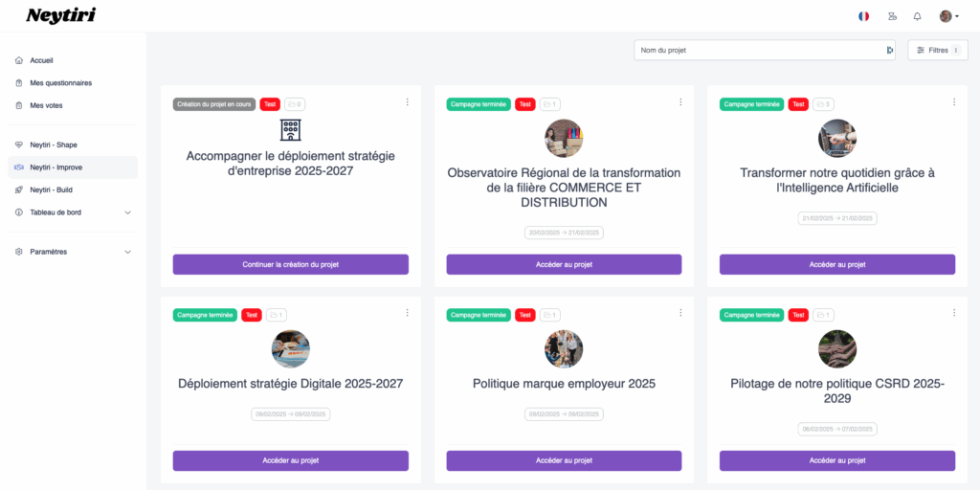
Task: Open three-dot menu on Observatoire Régional card
Action: point(680,101)
